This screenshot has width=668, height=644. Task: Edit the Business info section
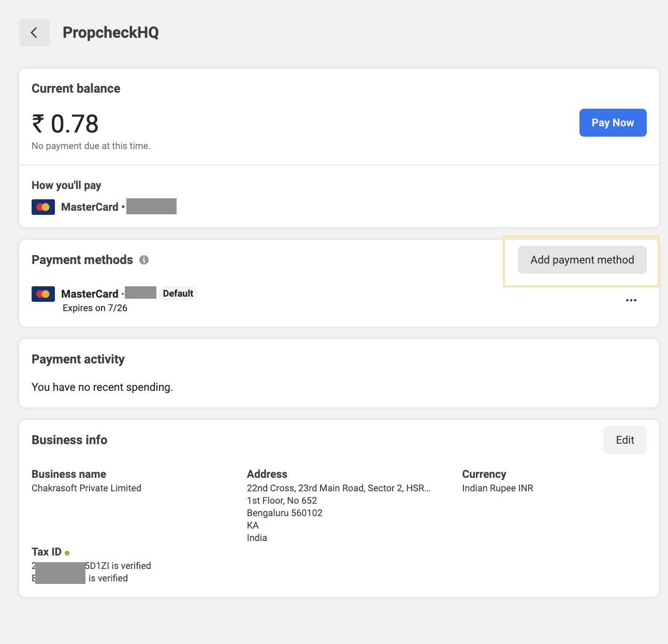[x=625, y=440]
